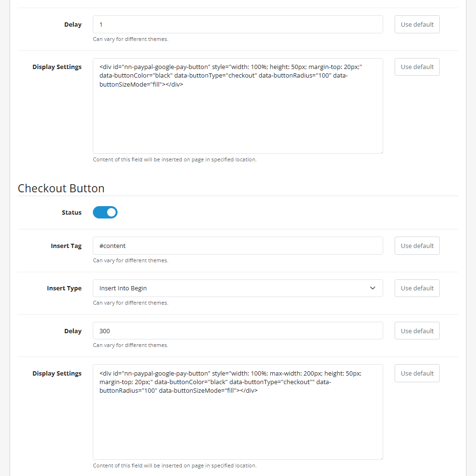Click the Delay input containing value 1
This screenshot has width=476, height=476.
pyautogui.click(x=238, y=24)
